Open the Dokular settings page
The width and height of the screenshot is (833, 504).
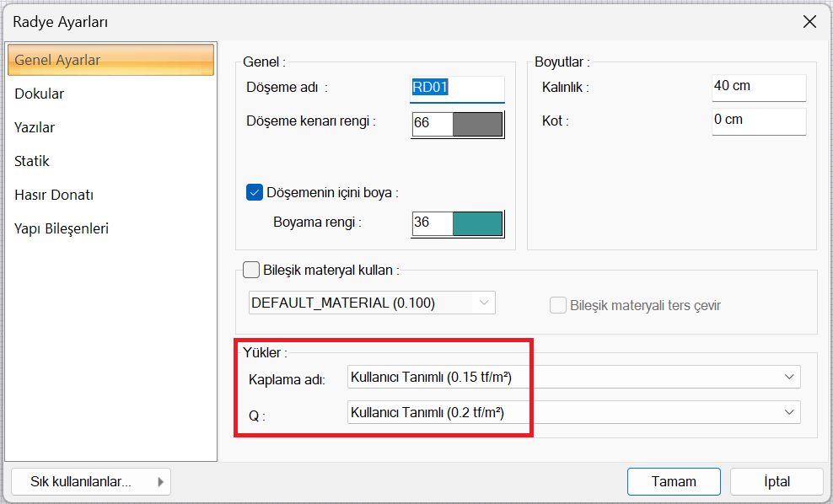coord(40,94)
